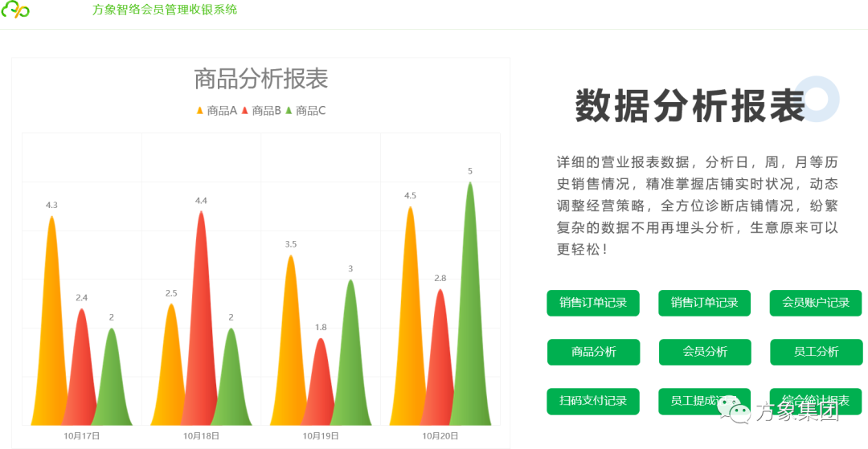Click the red 商品B legend triangle
Screen dimensions: 868x449
point(245,111)
